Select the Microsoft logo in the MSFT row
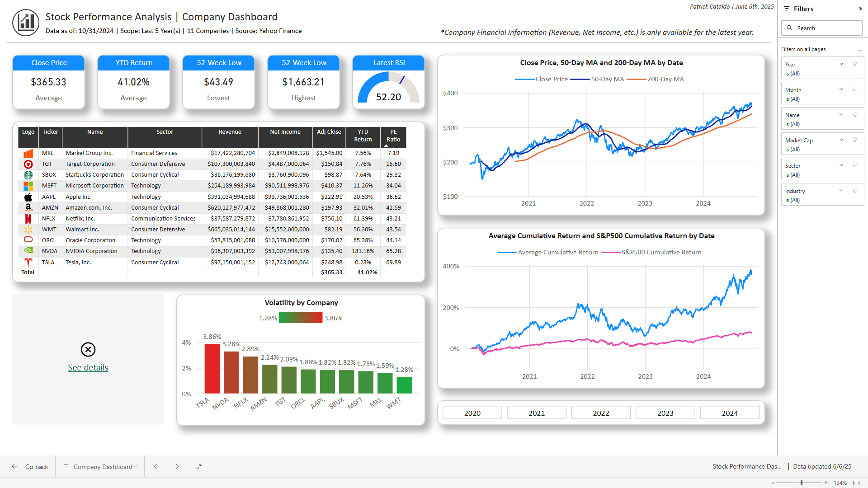The height and width of the screenshot is (488, 868). coord(28,185)
